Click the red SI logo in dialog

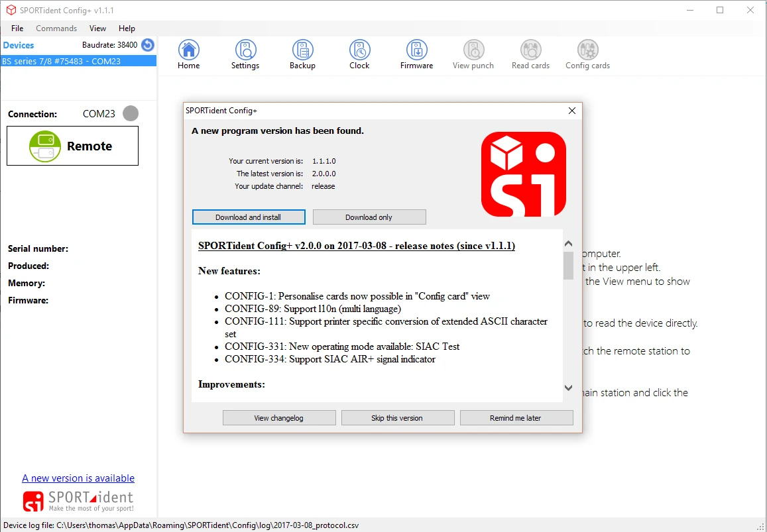click(524, 174)
